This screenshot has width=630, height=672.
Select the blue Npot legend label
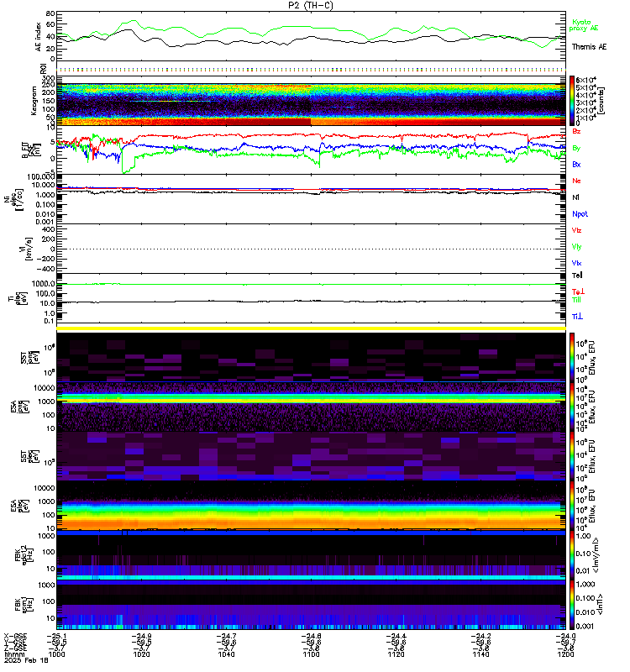[580, 214]
